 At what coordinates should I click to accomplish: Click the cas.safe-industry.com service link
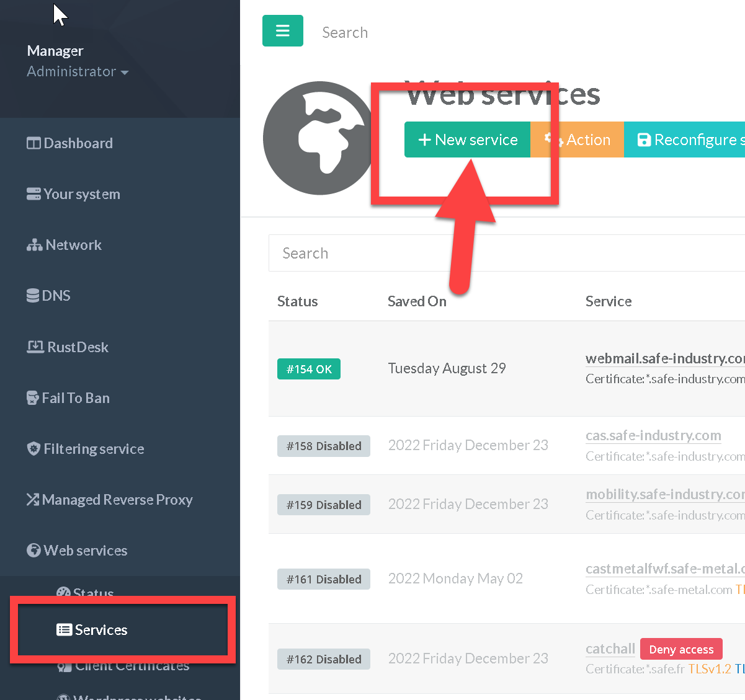[653, 435]
